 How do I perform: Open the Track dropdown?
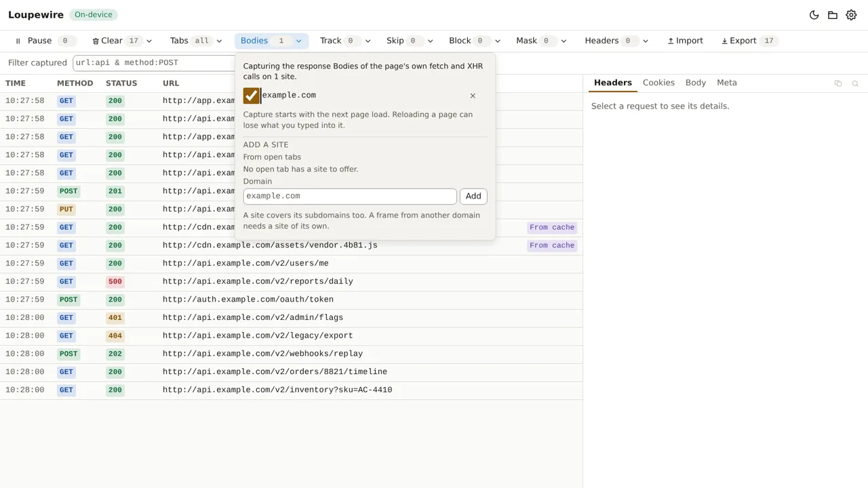pos(345,41)
